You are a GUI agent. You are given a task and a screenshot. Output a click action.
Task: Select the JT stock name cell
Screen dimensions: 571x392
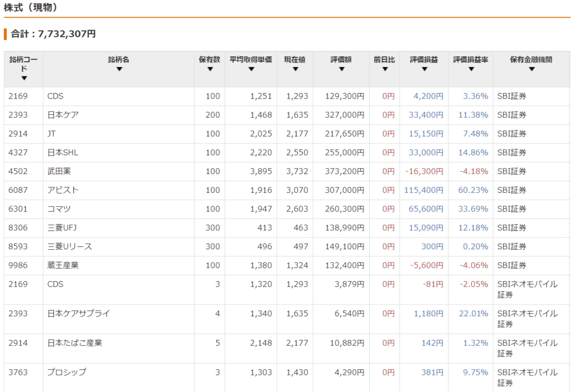[51, 134]
